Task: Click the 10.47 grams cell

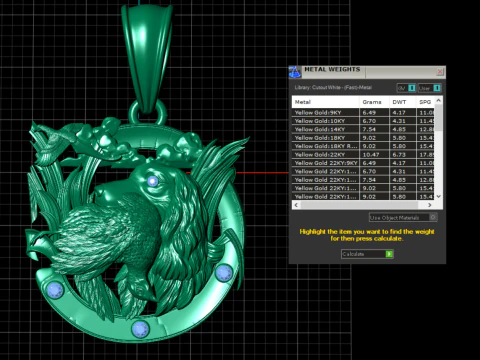Action: click(374, 154)
